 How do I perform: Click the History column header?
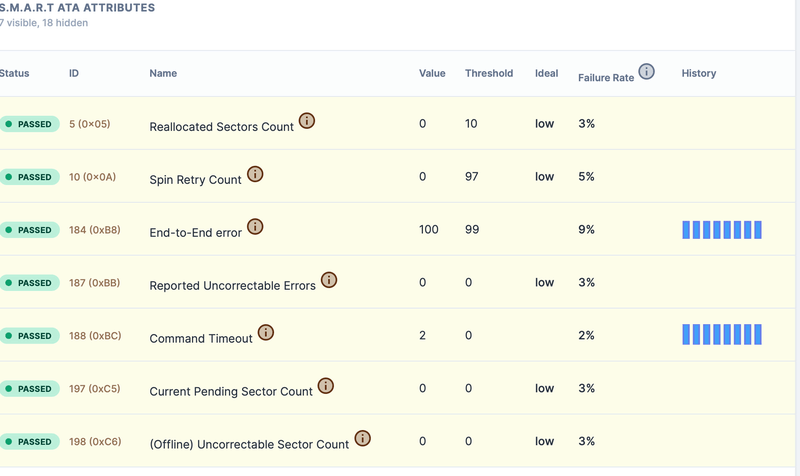click(x=699, y=73)
